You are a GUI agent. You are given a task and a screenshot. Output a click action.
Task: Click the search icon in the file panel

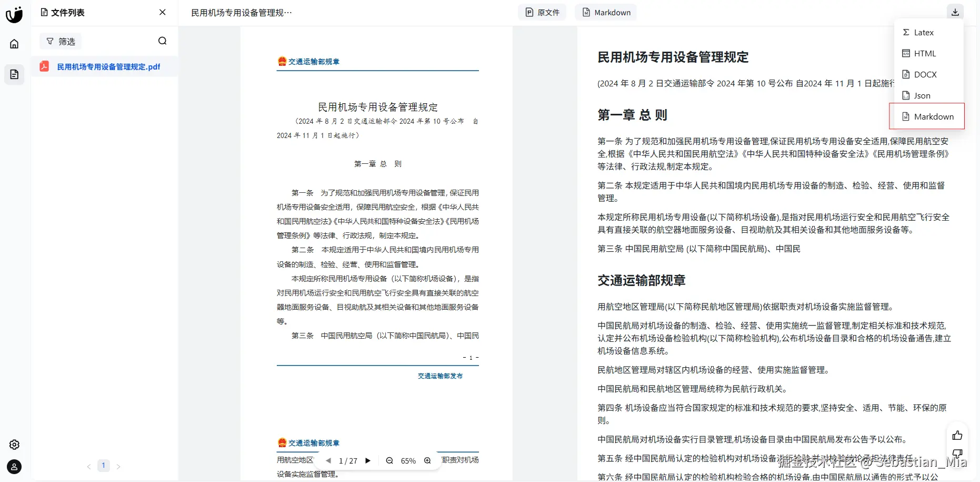(x=162, y=41)
